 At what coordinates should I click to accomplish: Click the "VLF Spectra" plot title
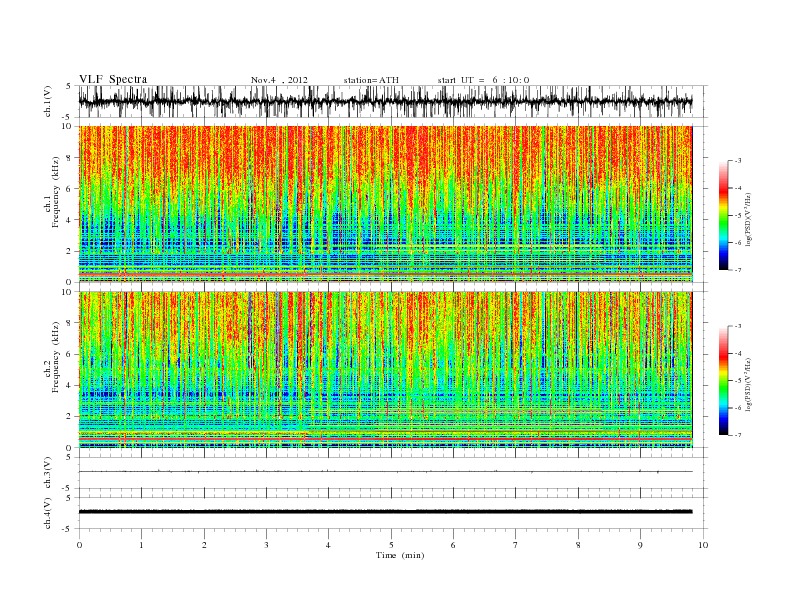pos(113,79)
